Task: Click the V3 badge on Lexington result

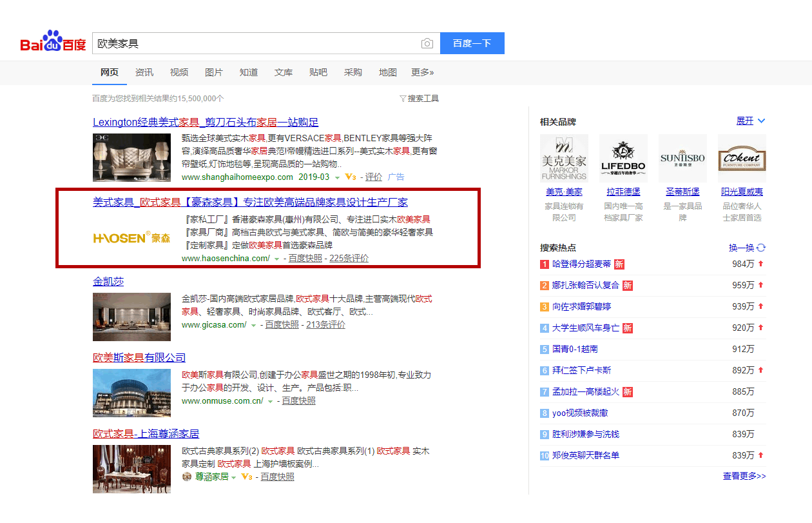Action: (351, 177)
